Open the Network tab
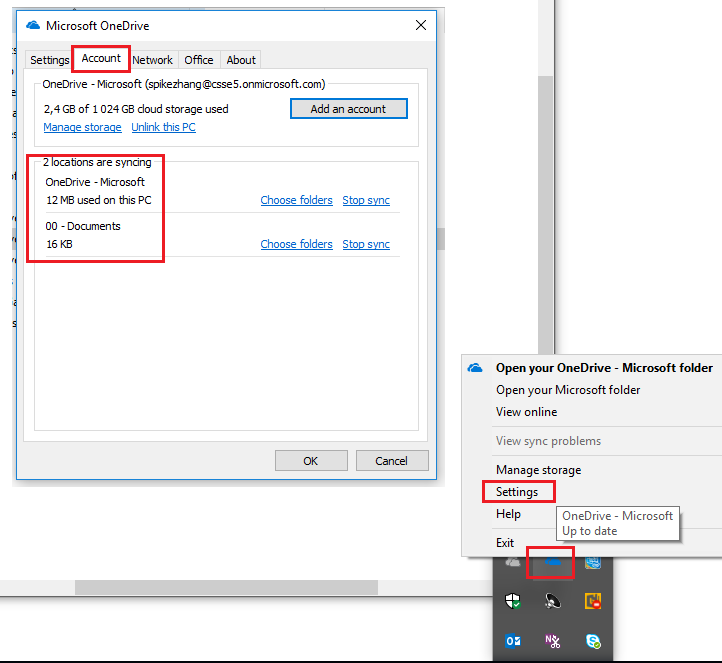The width and height of the screenshot is (722, 663). [x=152, y=60]
